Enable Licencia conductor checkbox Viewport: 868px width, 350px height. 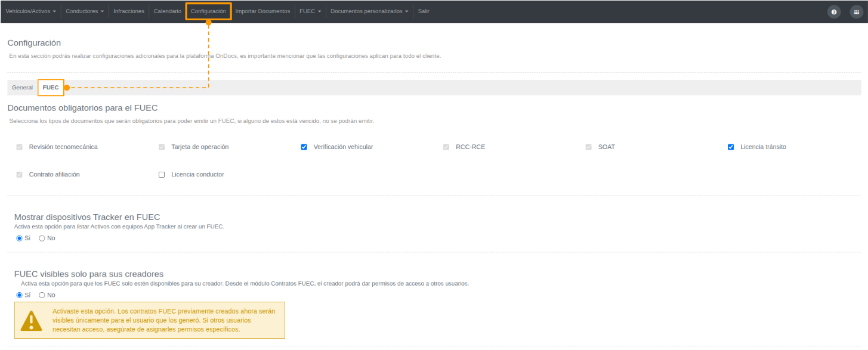click(162, 175)
